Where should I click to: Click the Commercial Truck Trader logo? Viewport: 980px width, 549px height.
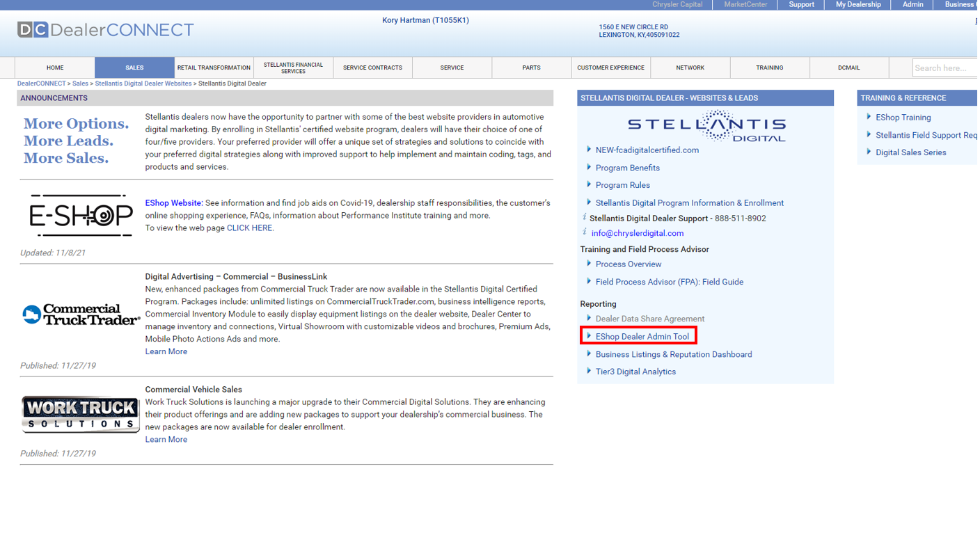[x=81, y=315]
